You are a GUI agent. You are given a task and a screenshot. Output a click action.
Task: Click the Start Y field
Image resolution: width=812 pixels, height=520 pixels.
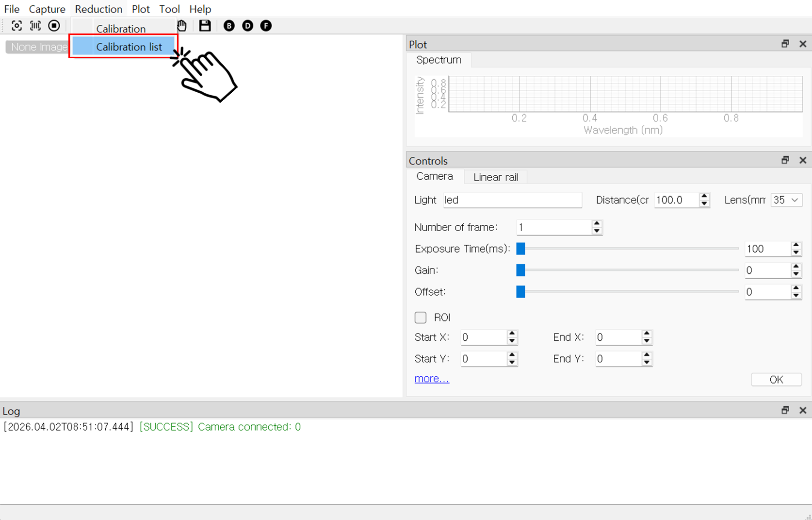pos(484,359)
